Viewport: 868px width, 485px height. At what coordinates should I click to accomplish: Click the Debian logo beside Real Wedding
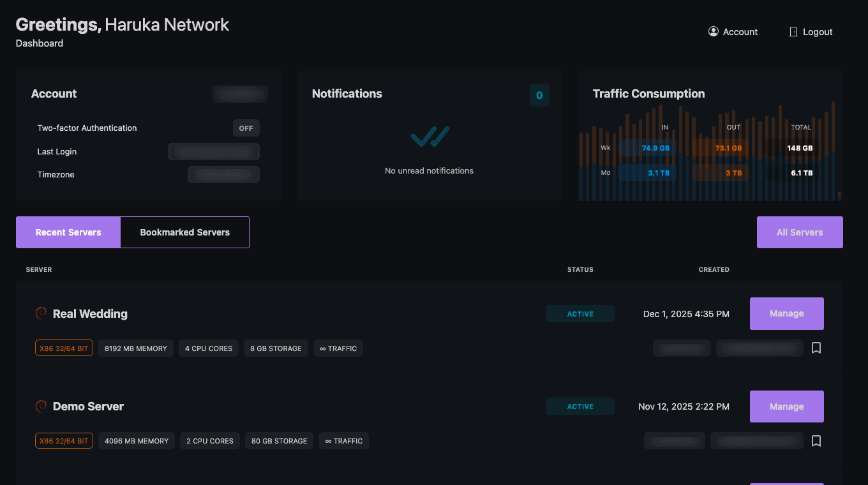(x=41, y=313)
